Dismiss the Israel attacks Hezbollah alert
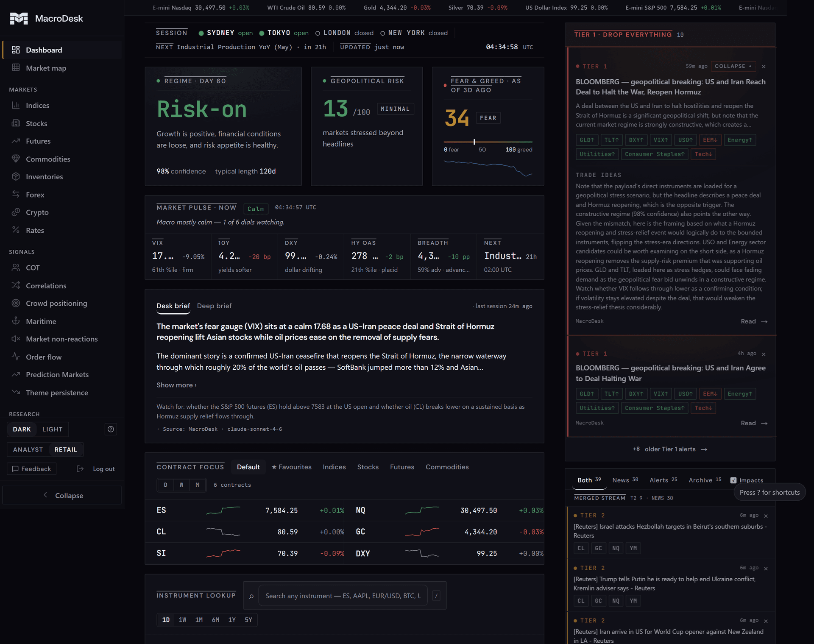This screenshot has width=814, height=644. 766,516
